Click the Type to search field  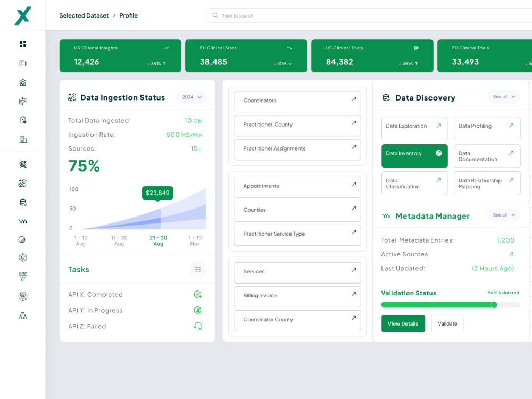click(369, 15)
